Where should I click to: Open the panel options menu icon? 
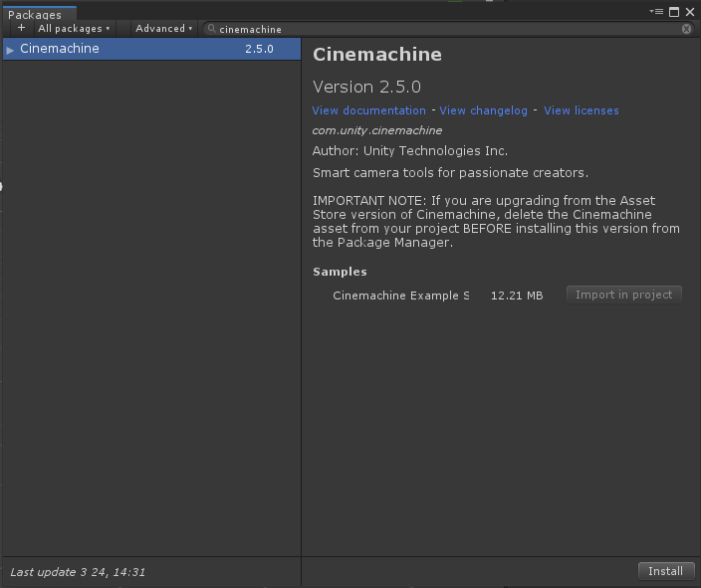pos(656,12)
